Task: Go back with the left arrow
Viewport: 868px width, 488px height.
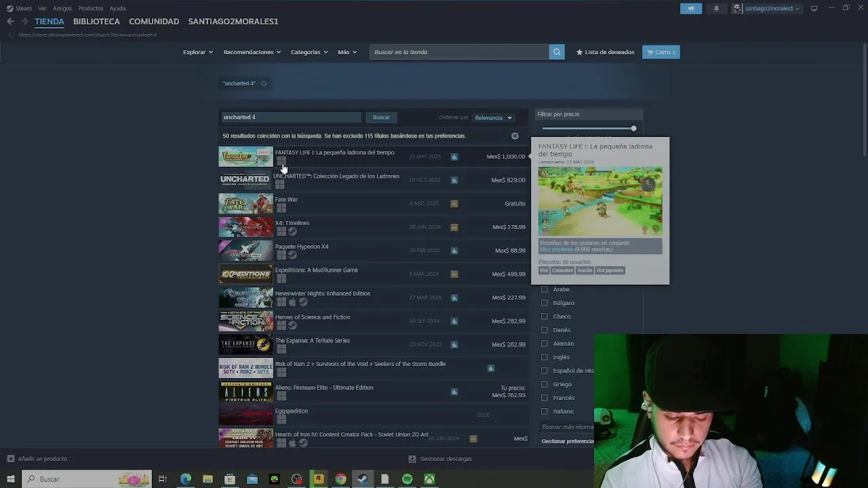Action: [x=10, y=22]
